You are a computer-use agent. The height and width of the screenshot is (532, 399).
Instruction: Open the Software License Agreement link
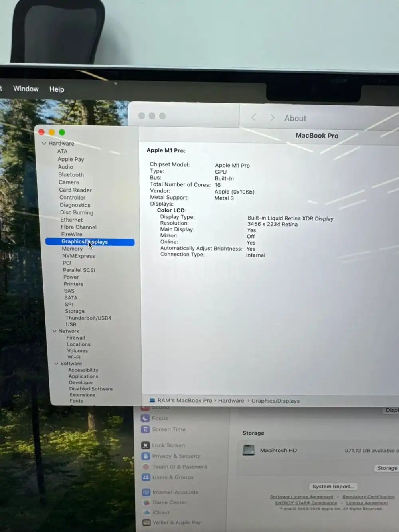301,497
